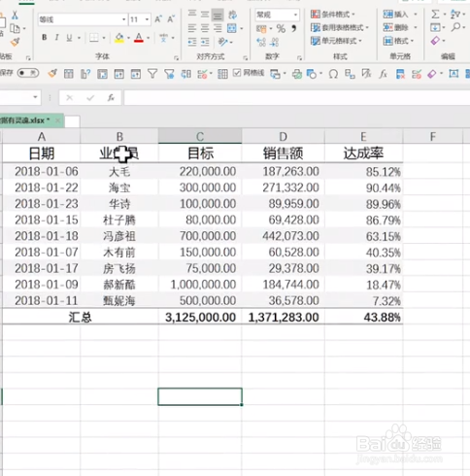Increase the font size
The width and height of the screenshot is (470, 476).
point(158,19)
